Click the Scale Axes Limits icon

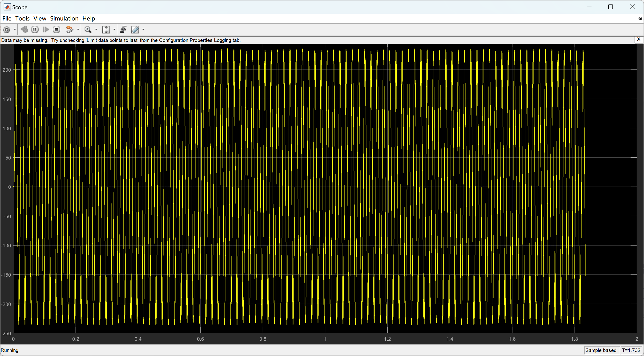pyautogui.click(x=106, y=30)
